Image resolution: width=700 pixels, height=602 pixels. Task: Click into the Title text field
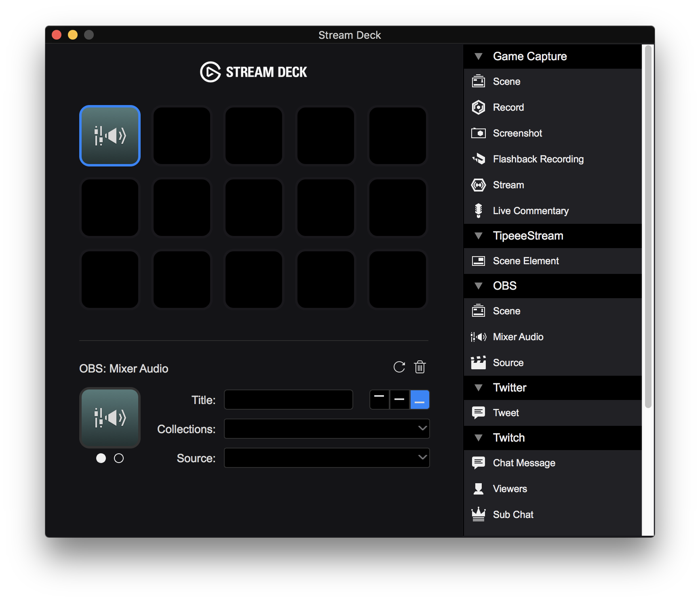289,400
